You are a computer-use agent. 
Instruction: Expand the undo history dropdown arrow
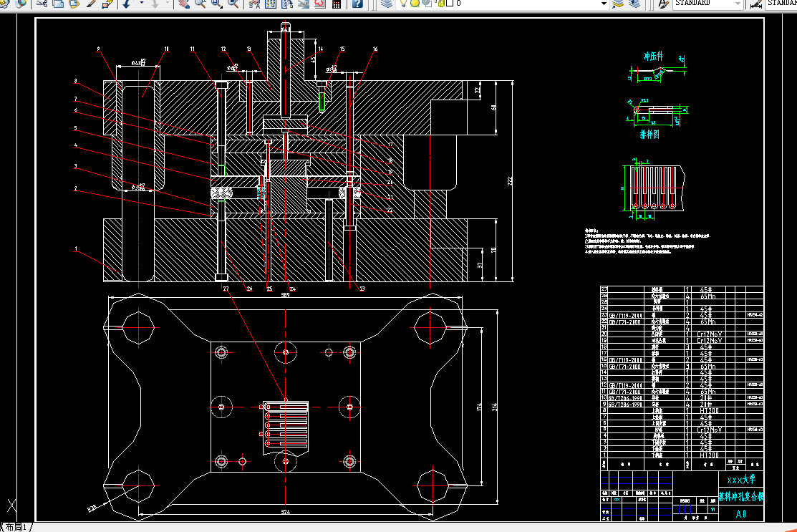[141, 4]
